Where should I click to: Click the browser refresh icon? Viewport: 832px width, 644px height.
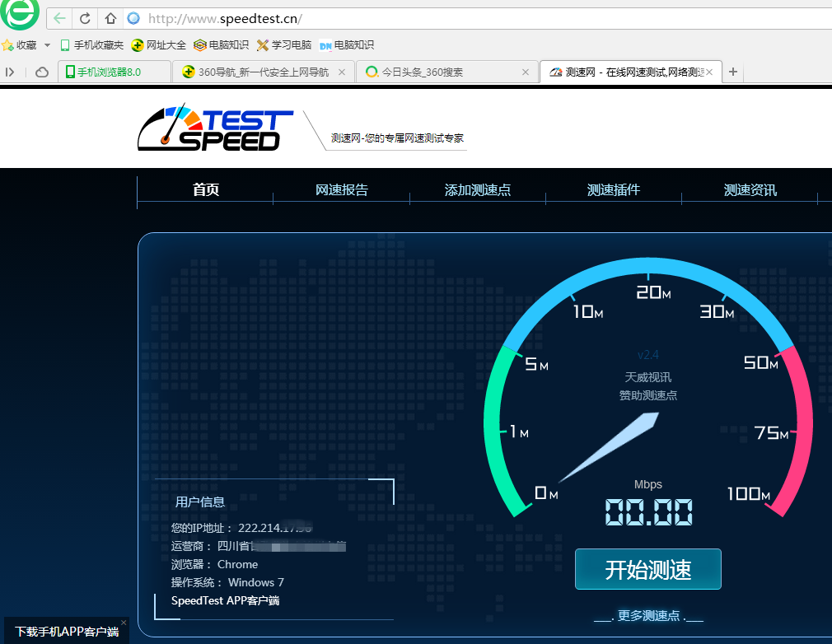tap(85, 17)
